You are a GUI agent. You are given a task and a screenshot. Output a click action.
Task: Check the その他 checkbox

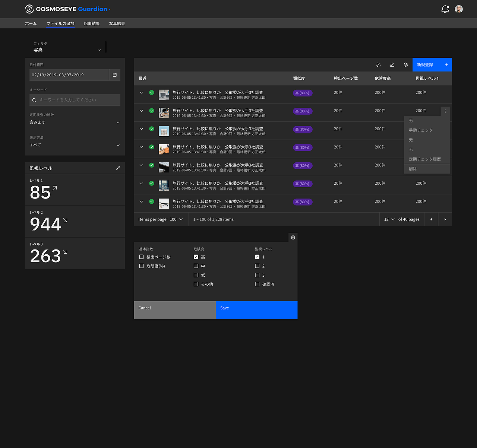coord(196,284)
